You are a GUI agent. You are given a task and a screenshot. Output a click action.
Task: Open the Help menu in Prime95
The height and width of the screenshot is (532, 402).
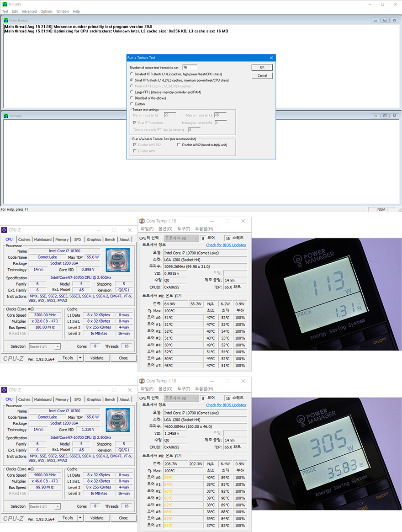click(x=76, y=11)
